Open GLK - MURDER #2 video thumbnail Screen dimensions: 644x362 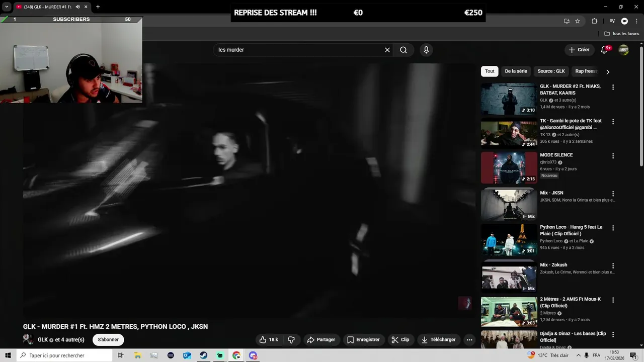point(509,99)
